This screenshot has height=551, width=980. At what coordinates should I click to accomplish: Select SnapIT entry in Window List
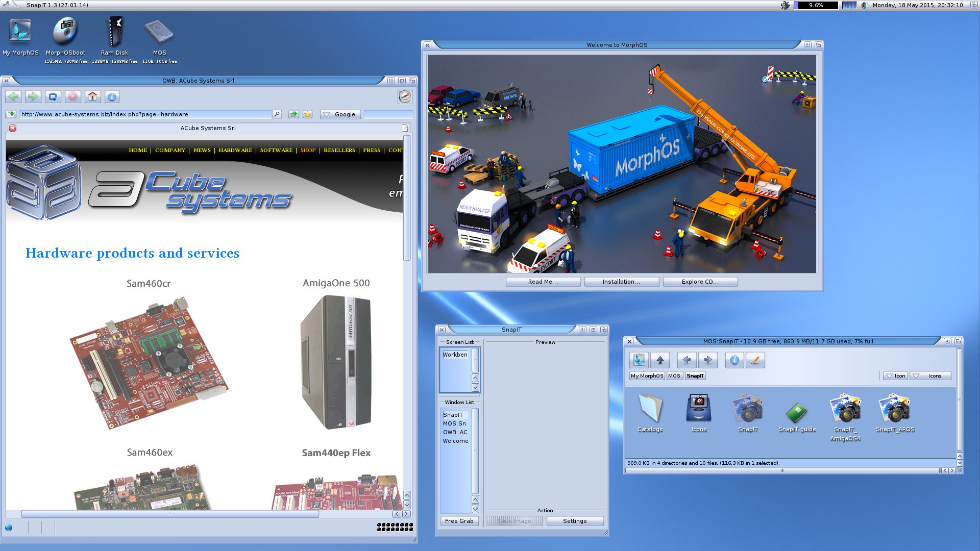455,415
